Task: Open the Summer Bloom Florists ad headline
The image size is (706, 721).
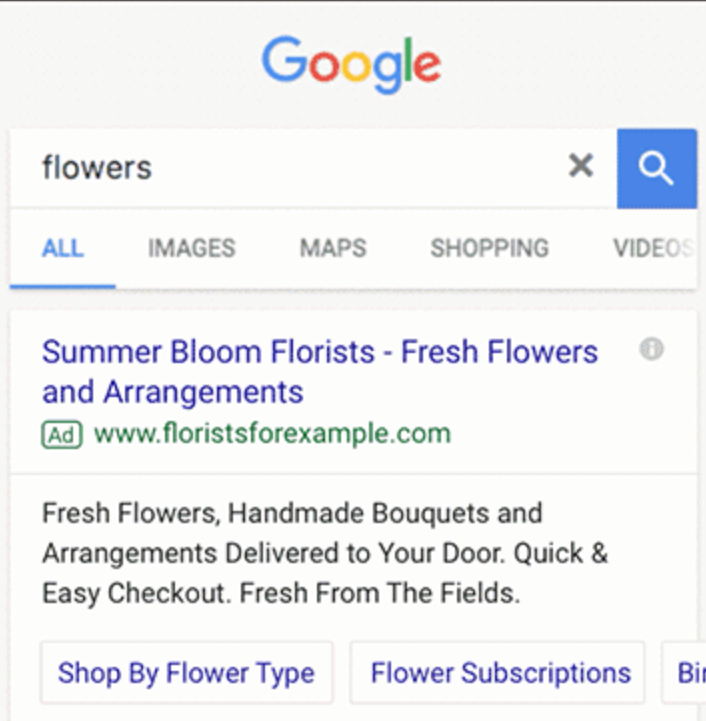Action: [319, 352]
